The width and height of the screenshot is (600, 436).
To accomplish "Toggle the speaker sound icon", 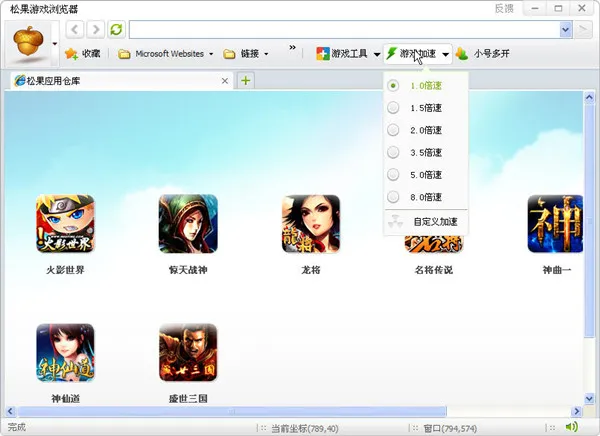I will (x=571, y=427).
